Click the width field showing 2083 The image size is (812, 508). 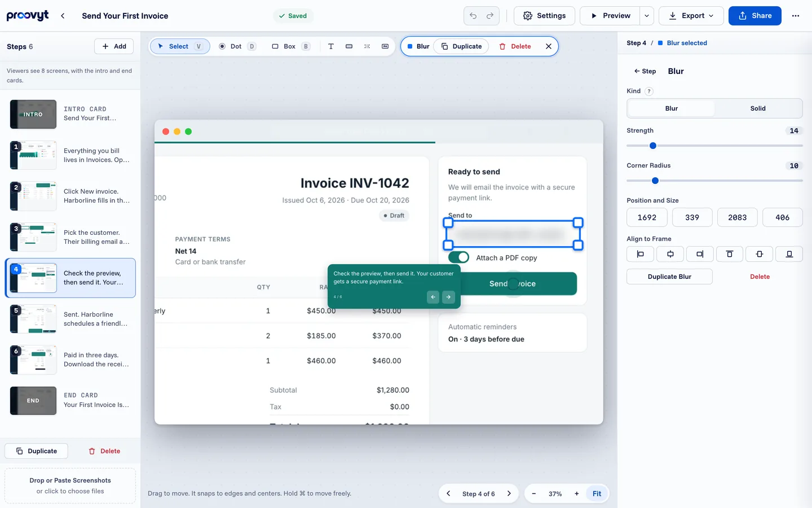(737, 217)
